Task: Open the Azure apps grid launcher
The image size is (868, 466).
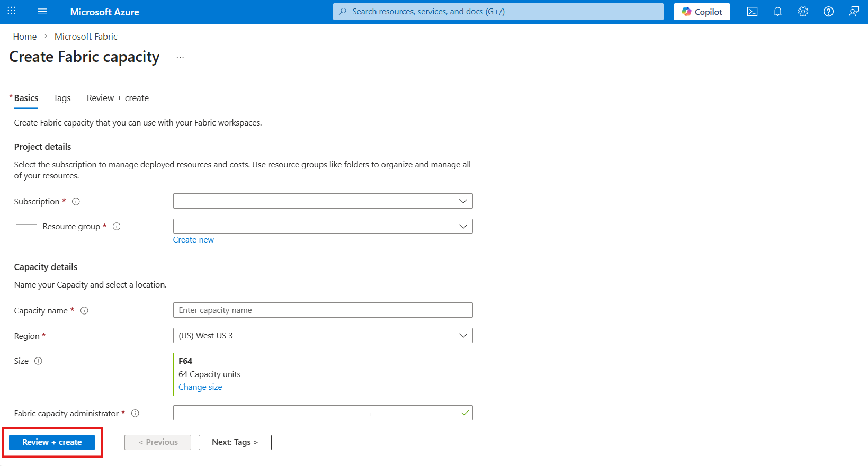Action: tap(12, 11)
